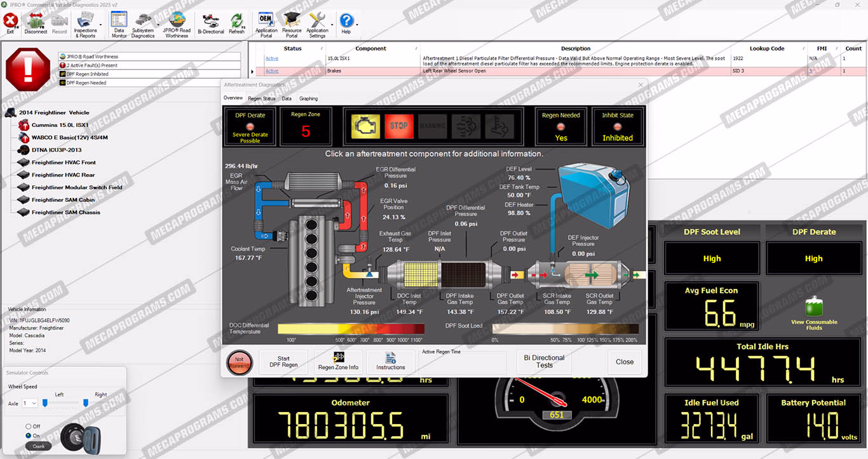The image size is (868, 459).
Task: Open the Axle number dropdown
Action: point(30,403)
